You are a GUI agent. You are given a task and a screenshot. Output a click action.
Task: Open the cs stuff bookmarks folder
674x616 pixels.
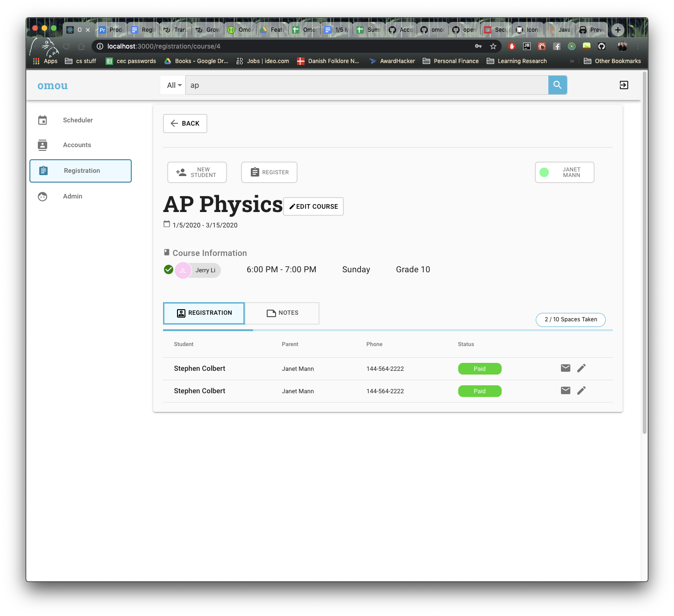tap(80, 61)
